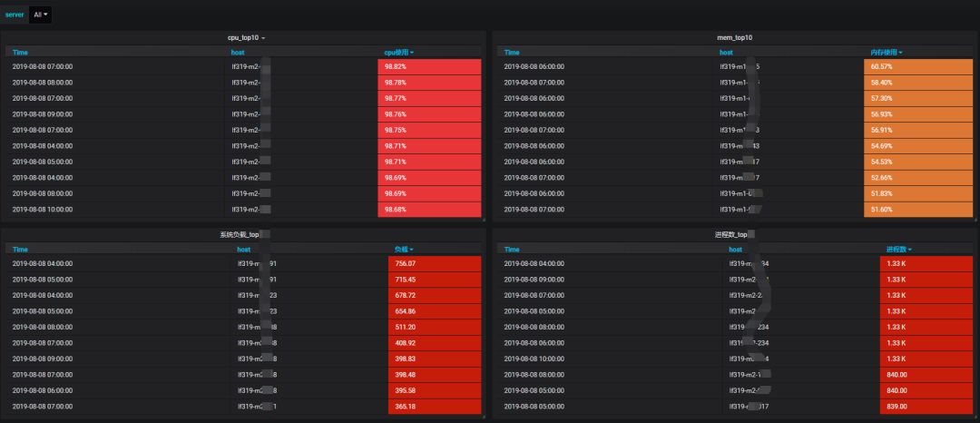980x423 pixels.
Task: Select the 398.48 load value cell
Action: point(435,374)
